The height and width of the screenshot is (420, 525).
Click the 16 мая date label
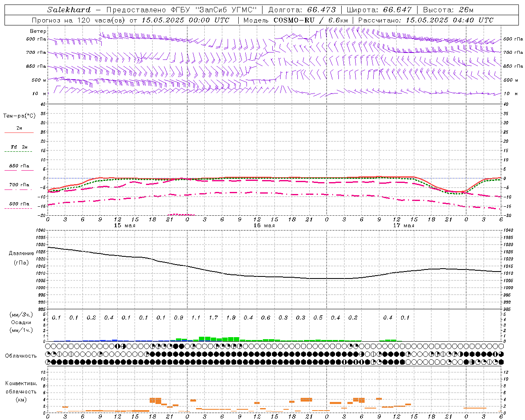point(264,226)
